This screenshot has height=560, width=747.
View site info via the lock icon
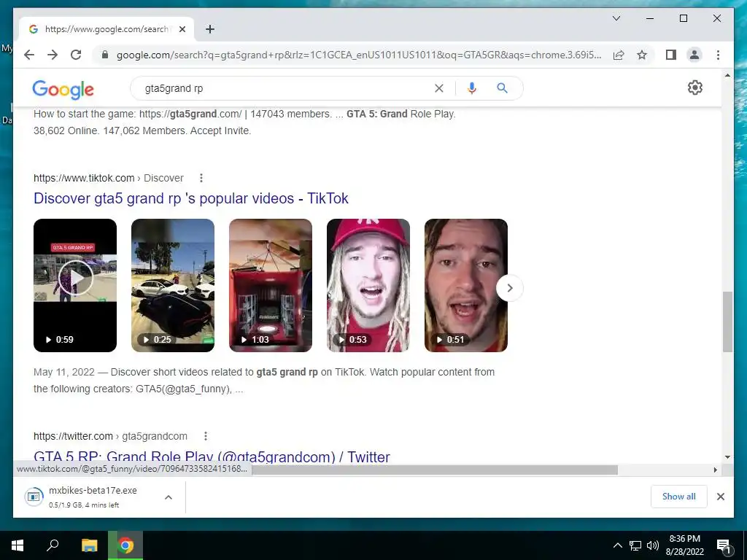(x=105, y=55)
